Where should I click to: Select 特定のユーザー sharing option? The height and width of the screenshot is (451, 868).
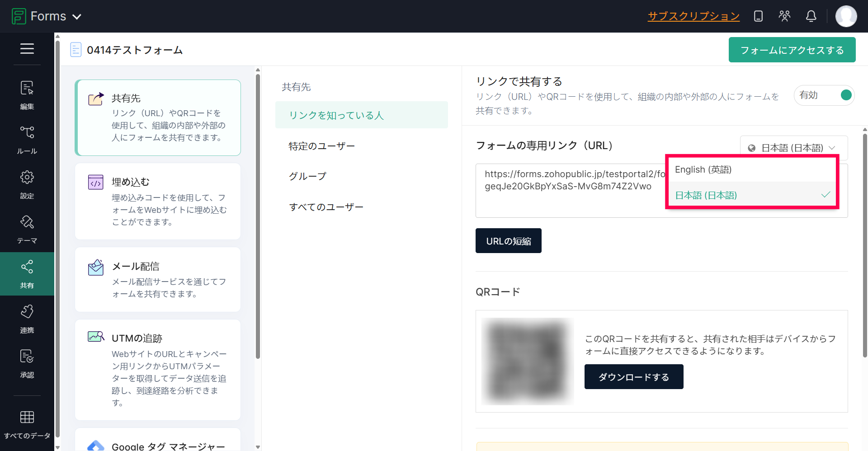pos(322,146)
